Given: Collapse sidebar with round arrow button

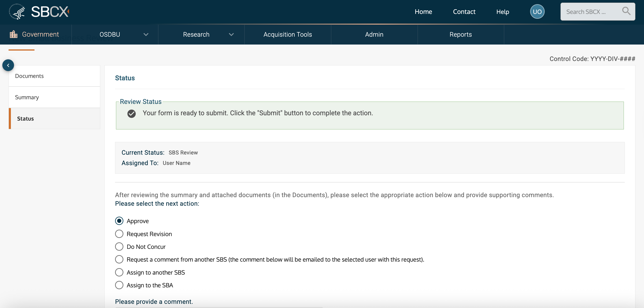Looking at the screenshot, I should (x=8, y=65).
